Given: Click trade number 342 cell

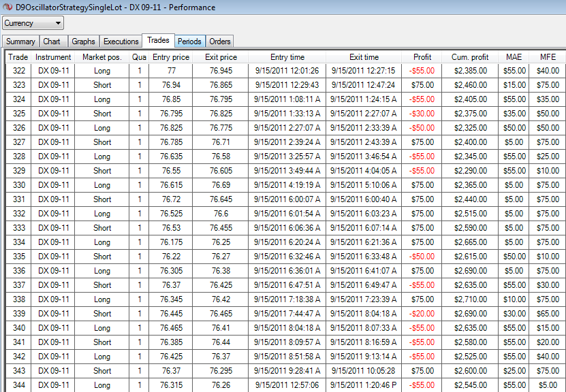Looking at the screenshot, I should (x=19, y=357).
